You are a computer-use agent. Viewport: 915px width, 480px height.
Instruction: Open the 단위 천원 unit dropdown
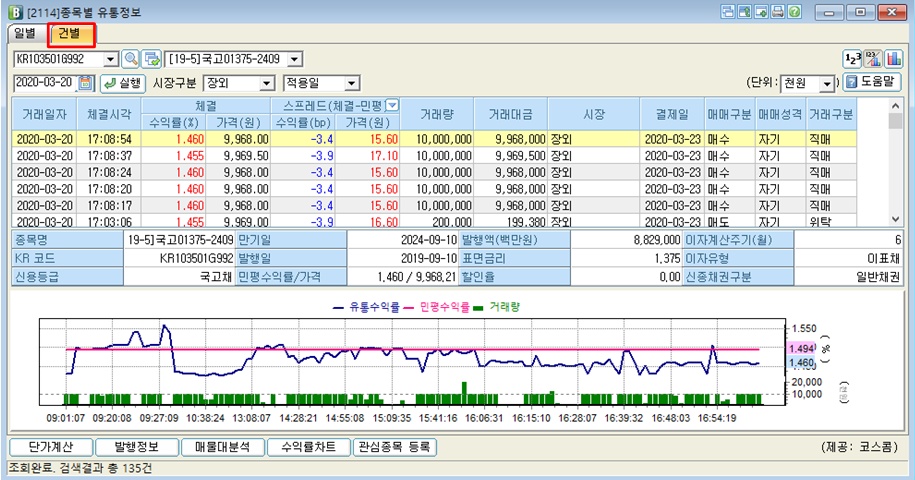click(x=826, y=83)
